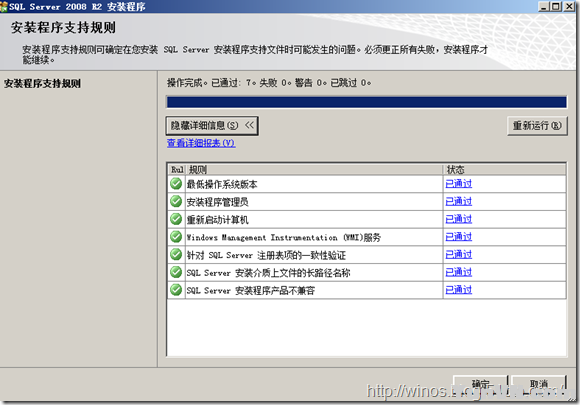
Task: Click green check icon beside 长路径名称 rule
Action: [176, 272]
